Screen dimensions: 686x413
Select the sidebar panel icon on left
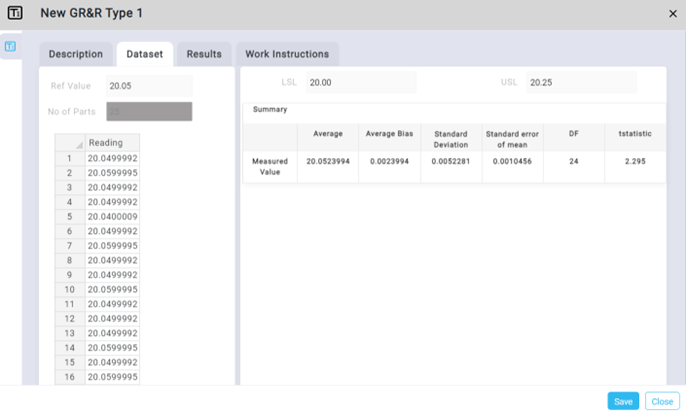[x=10, y=47]
